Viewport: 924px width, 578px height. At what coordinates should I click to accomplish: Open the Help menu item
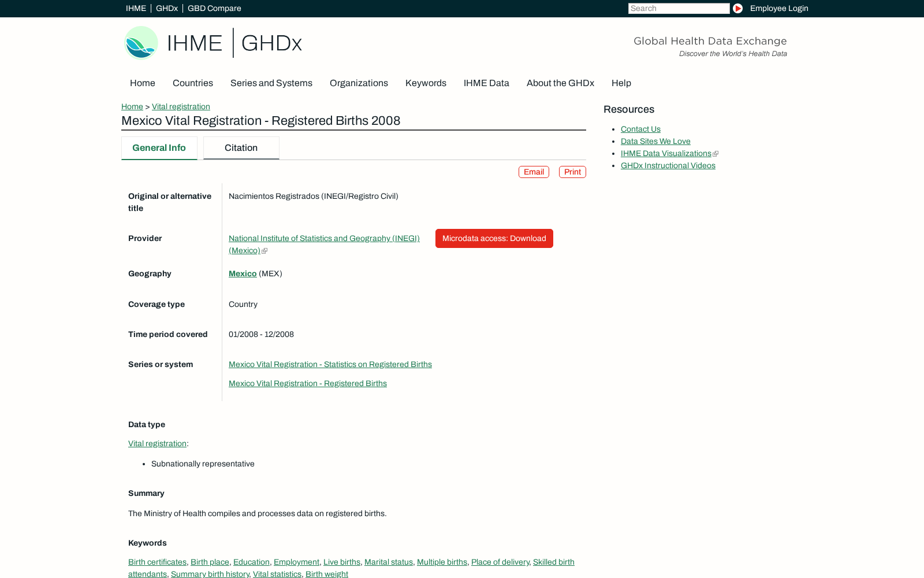click(x=621, y=83)
